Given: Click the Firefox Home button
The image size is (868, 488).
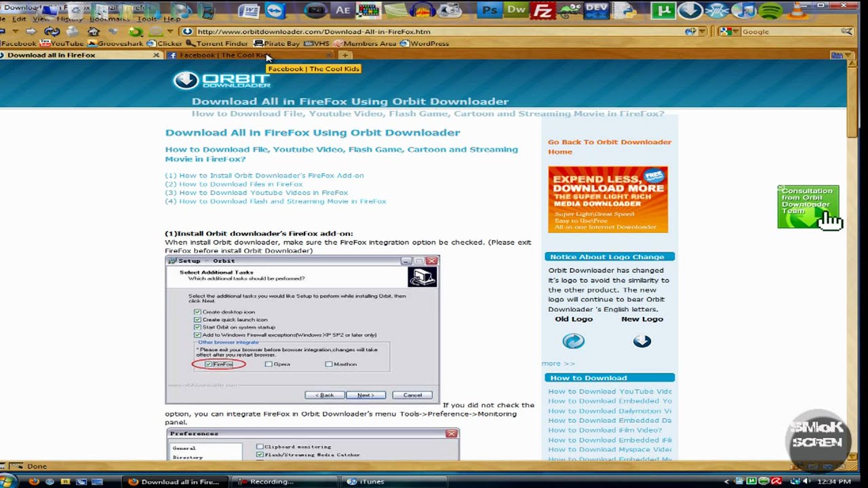Looking at the screenshot, I should [x=93, y=31].
